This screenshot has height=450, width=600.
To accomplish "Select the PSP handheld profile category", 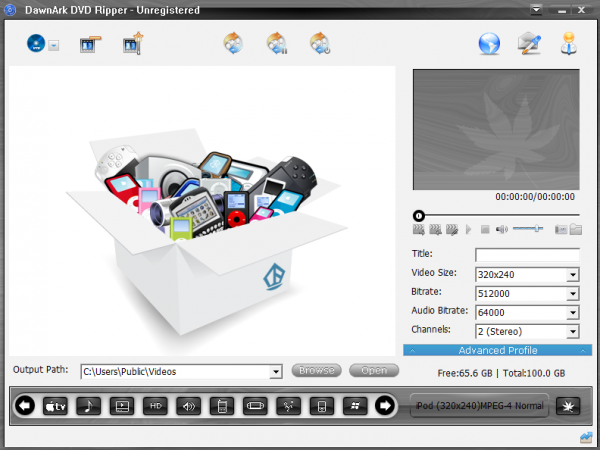I will click(255, 406).
